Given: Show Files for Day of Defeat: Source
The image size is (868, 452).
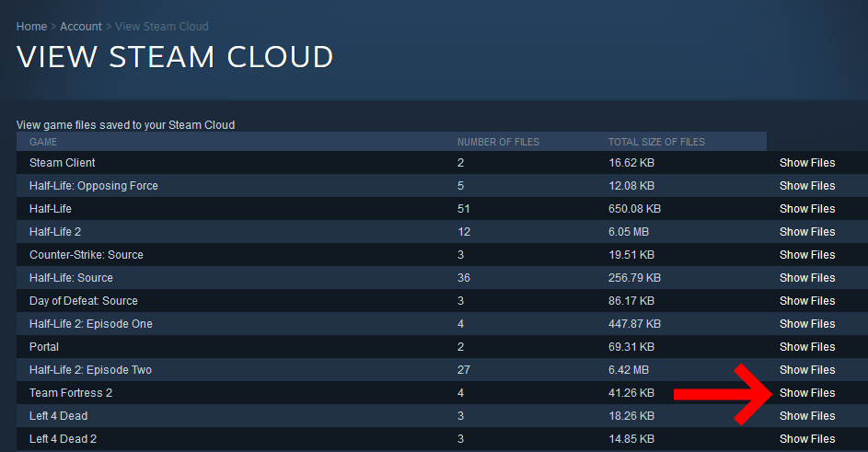Looking at the screenshot, I should tap(807, 301).
